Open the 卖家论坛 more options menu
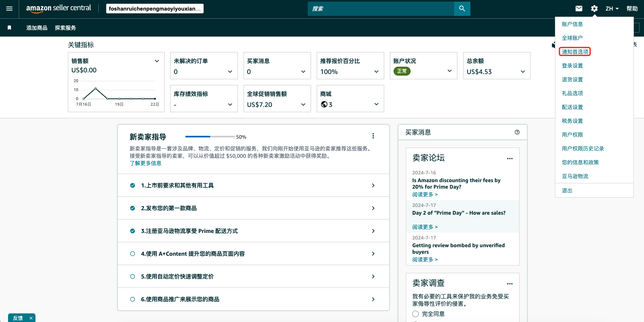The width and height of the screenshot is (644, 322). point(510,159)
